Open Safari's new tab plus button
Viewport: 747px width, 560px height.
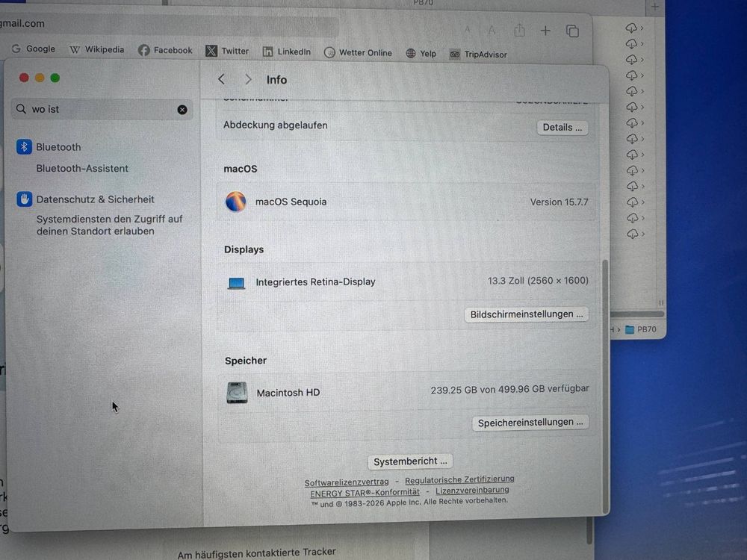coord(545,31)
